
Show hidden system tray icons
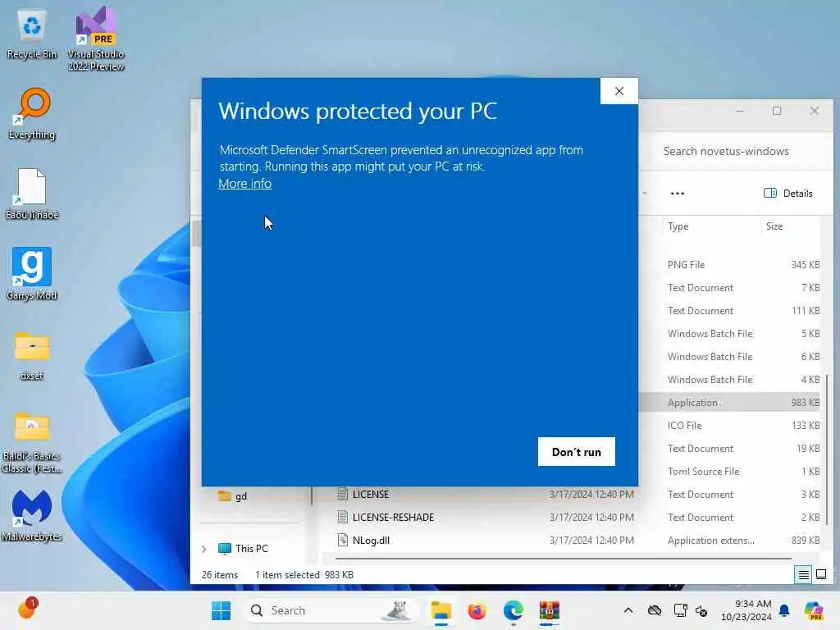628,610
